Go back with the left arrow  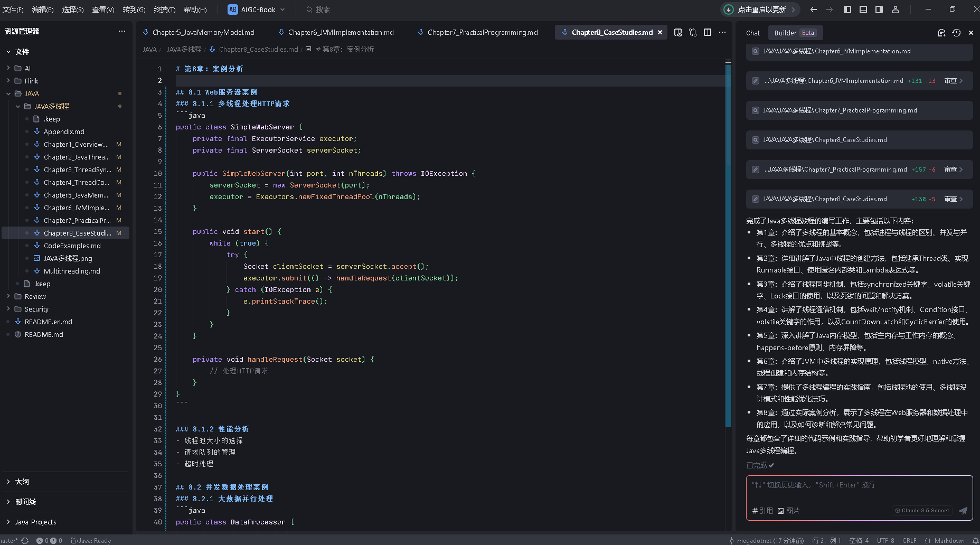(x=814, y=10)
